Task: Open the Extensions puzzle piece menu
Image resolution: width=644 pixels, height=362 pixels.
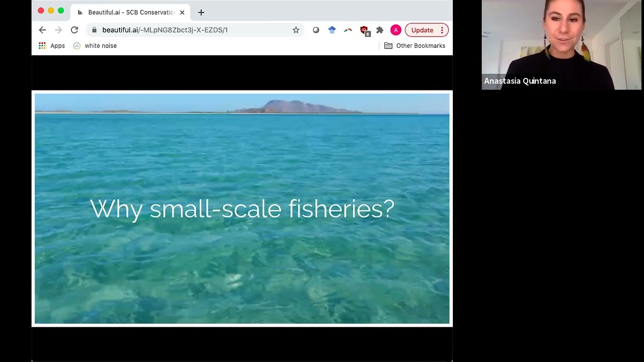Action: click(380, 30)
